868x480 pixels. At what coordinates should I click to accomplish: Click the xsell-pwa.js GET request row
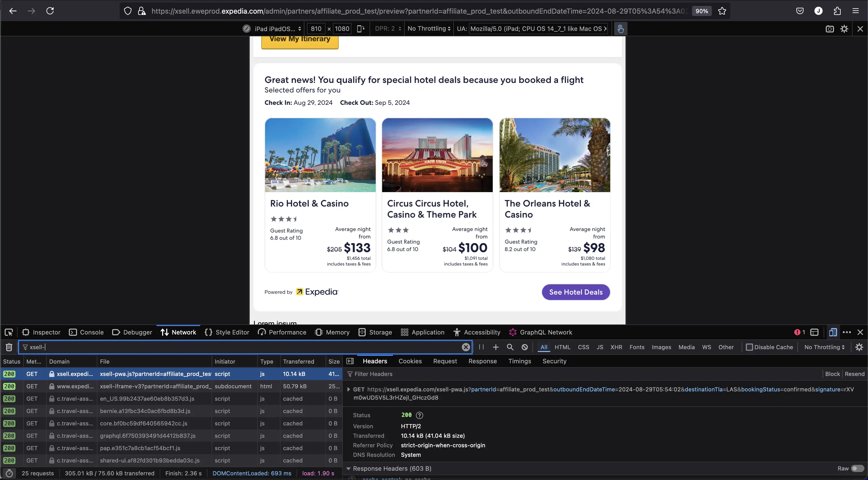click(x=171, y=374)
